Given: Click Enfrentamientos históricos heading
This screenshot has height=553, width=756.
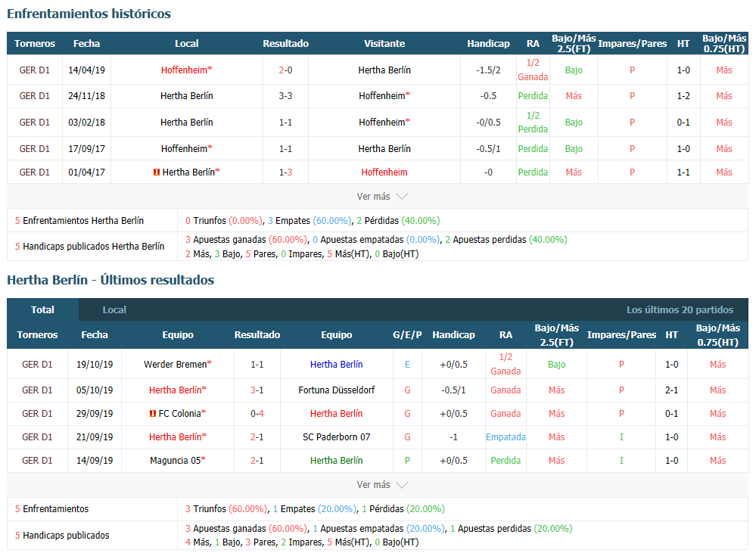Looking at the screenshot, I should point(89,14).
